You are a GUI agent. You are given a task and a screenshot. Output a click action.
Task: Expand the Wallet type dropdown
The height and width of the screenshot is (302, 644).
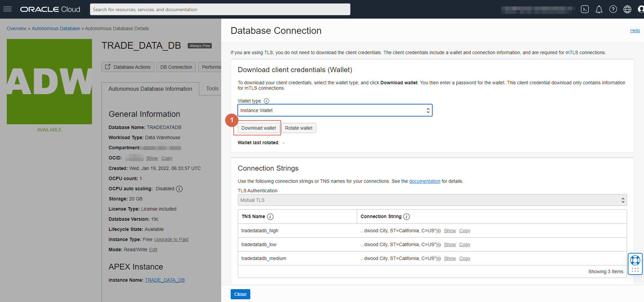335,110
